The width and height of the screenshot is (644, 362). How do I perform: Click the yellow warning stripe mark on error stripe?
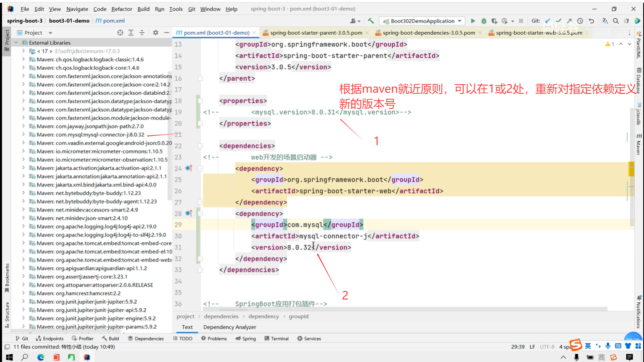coord(631,169)
